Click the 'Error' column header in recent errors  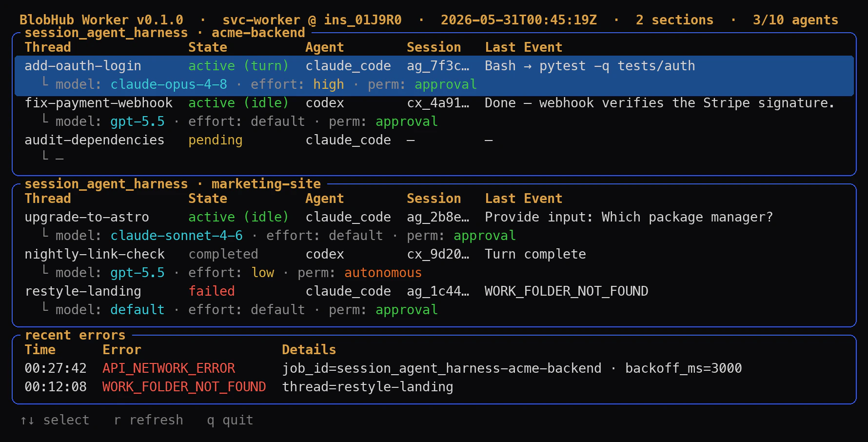(122, 350)
